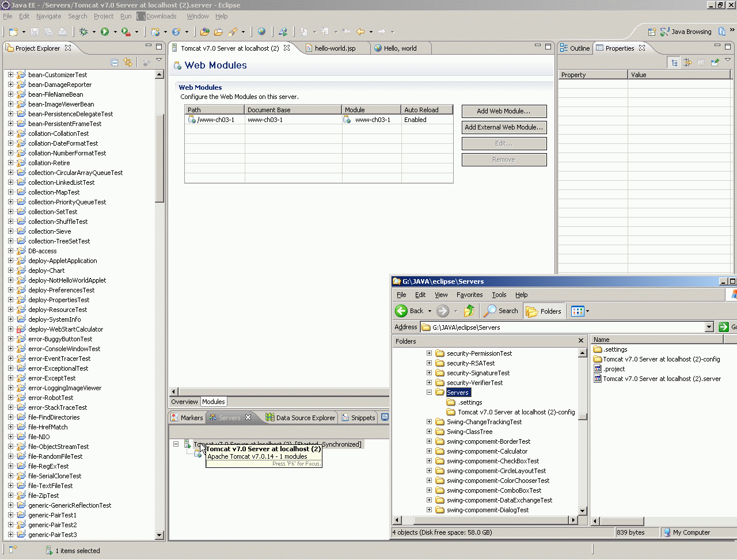This screenshot has width=737, height=560.
Task: Click Add External Web Module... button
Action: coord(504,127)
